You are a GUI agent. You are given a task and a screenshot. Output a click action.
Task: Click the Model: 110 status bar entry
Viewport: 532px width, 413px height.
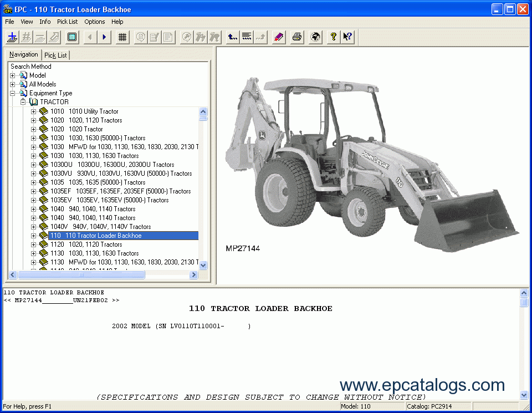[x=372, y=406]
